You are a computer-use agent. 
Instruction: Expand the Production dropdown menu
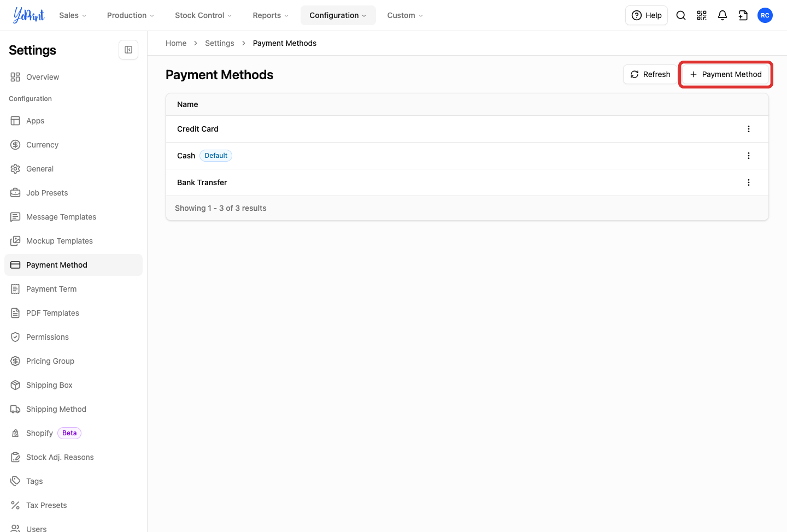[131, 15]
